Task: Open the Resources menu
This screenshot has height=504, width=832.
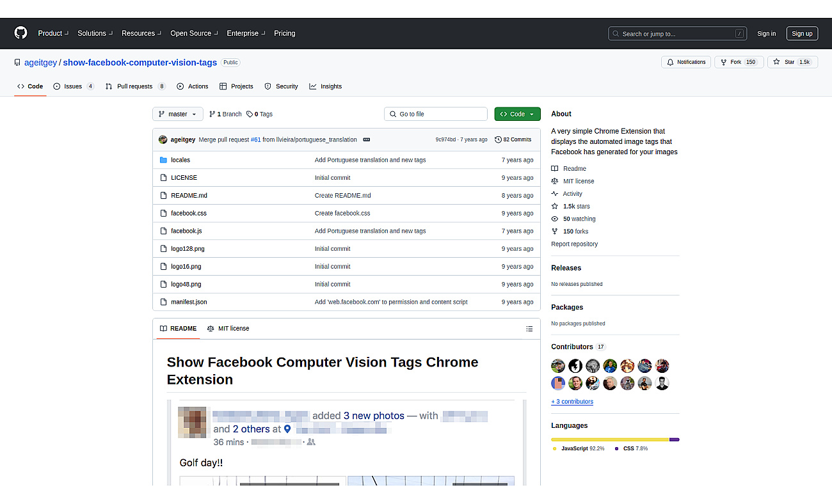Action: (x=141, y=33)
